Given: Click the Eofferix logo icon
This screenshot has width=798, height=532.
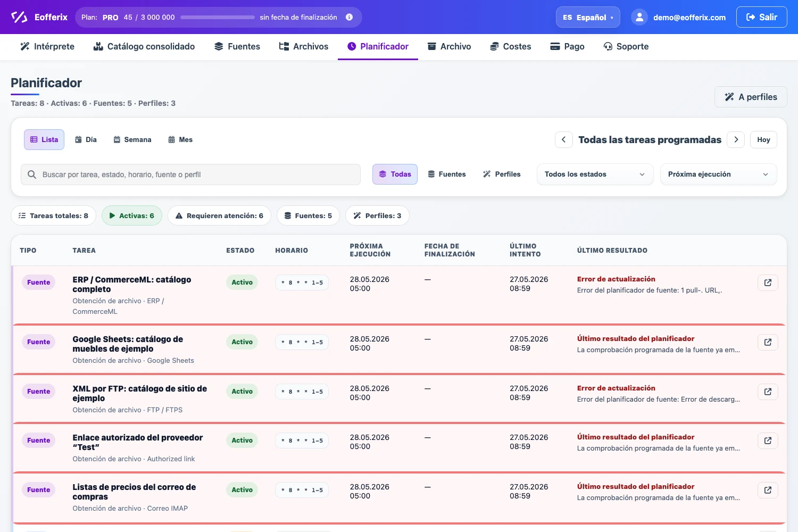Looking at the screenshot, I should coord(19,17).
